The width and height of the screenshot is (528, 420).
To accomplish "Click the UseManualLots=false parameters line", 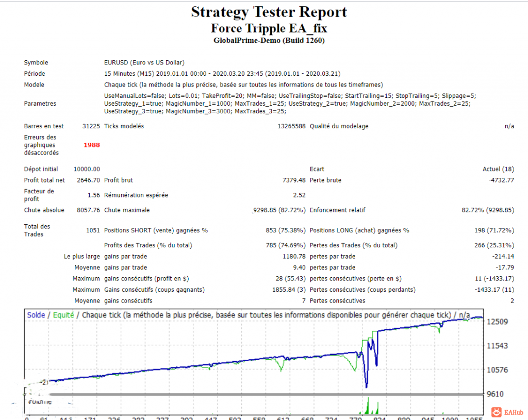I will coord(290,96).
